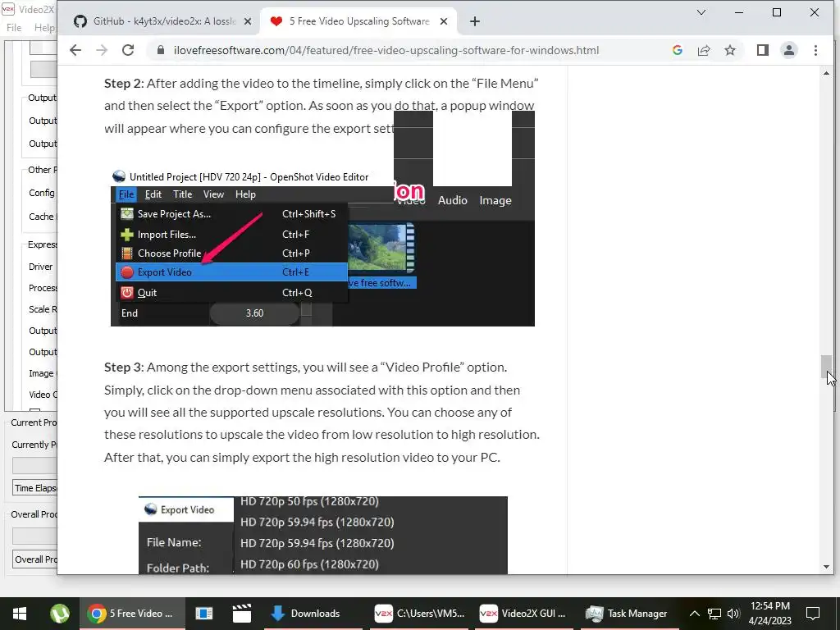Open the clock and date flyout
This screenshot has width=840, height=630.
(770, 614)
